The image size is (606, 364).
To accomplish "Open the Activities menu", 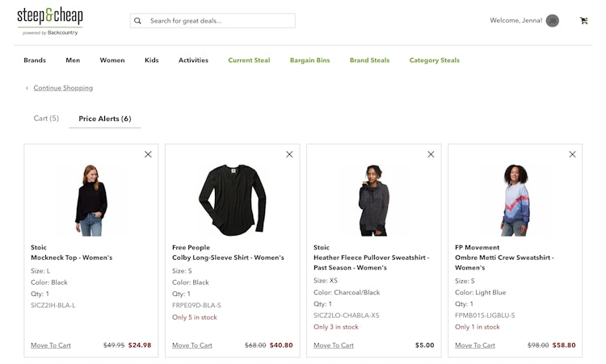I will pos(193,61).
